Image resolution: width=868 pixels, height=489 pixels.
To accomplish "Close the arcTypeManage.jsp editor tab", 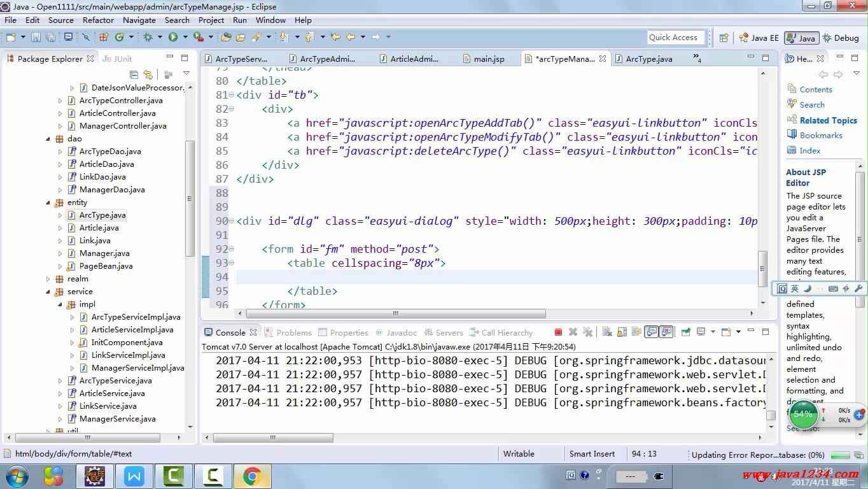I will point(601,59).
